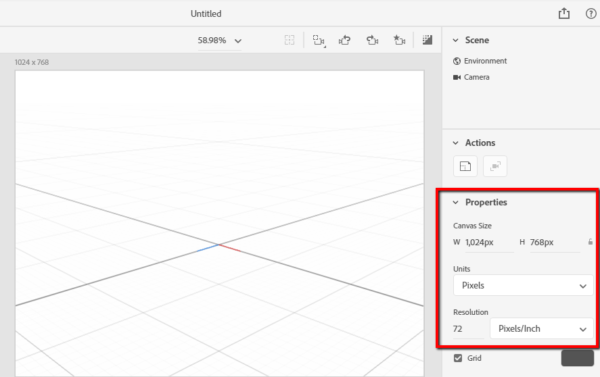The image size is (600, 377).
Task: Open the Pixels/Inch resolution dropdown
Action: coord(541,328)
